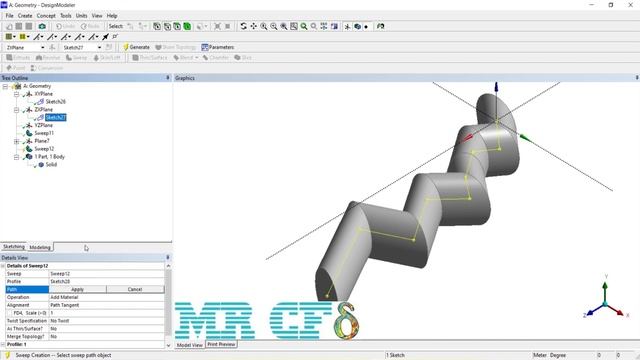Click the Generate lightning button
Viewport: 640px width, 360px height.
(x=136, y=47)
